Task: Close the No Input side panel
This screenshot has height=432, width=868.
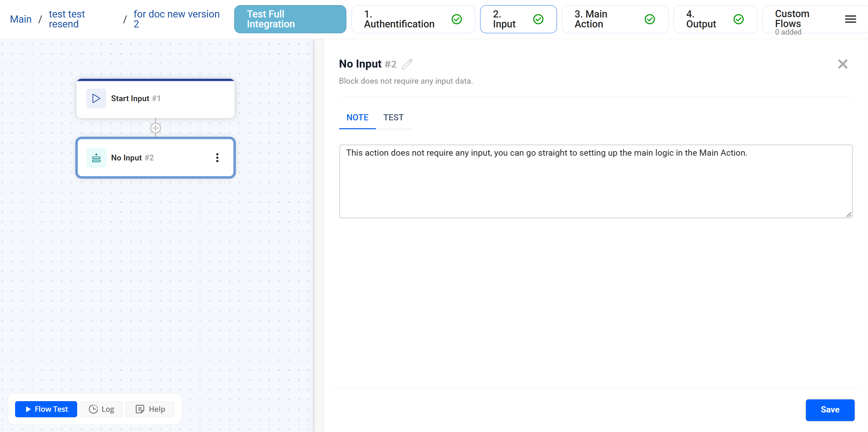Action: [x=842, y=64]
